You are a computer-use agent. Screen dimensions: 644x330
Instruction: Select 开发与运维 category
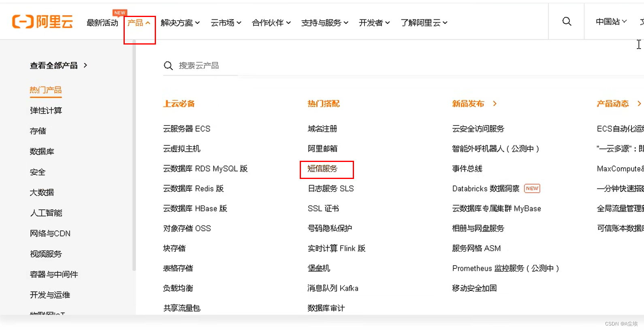click(50, 295)
